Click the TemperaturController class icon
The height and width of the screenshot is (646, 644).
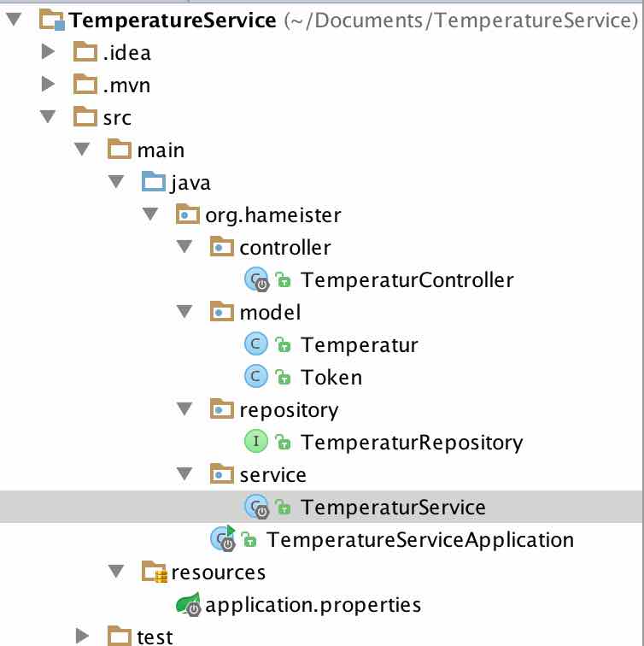(257, 280)
